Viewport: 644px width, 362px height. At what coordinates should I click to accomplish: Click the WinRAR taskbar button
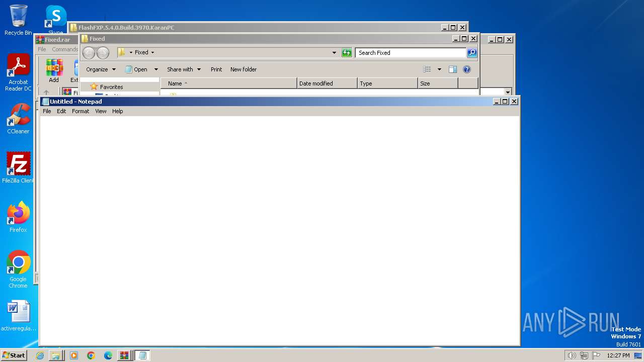(124, 355)
